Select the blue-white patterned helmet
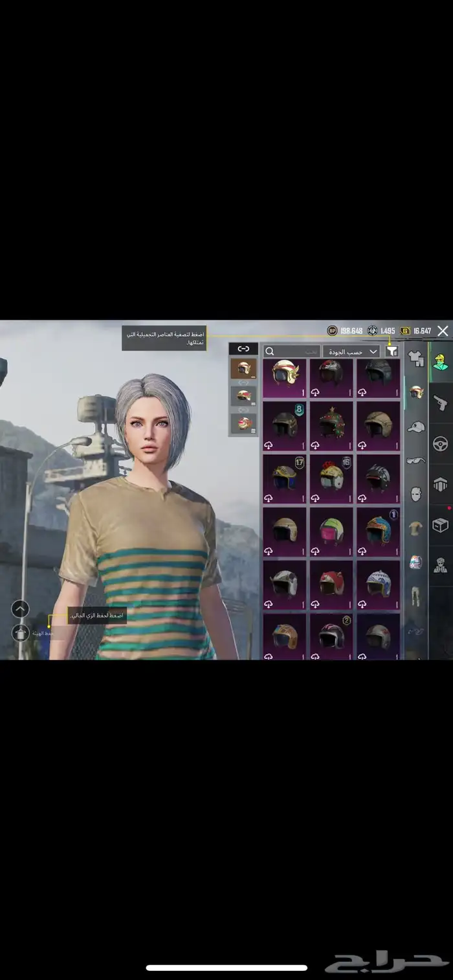 pos(379,585)
